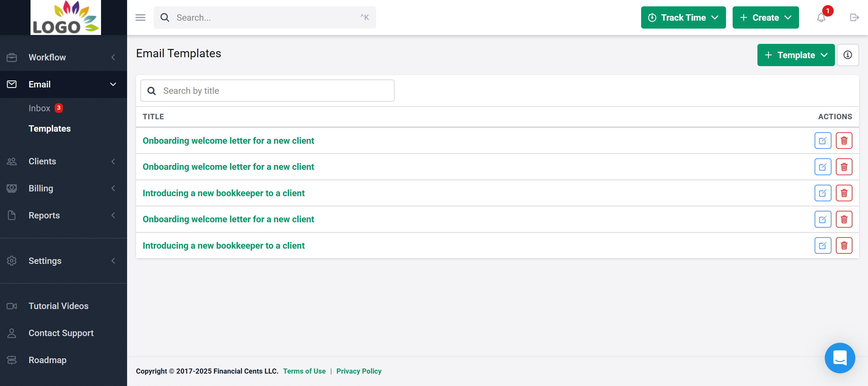Screen dimensions: 868x386
Task: Click the Clients people icon
Action: [x=12, y=162]
